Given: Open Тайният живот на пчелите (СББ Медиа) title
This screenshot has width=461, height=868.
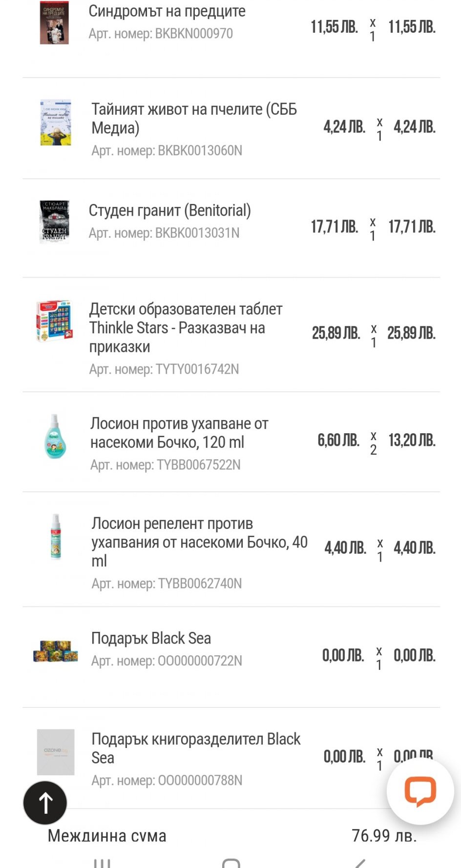Looking at the screenshot, I should 194,118.
